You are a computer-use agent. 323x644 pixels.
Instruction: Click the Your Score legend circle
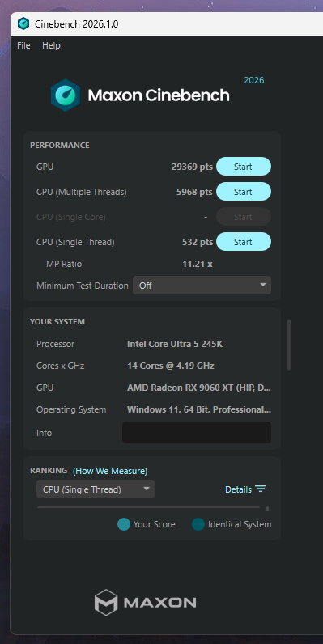click(x=124, y=524)
